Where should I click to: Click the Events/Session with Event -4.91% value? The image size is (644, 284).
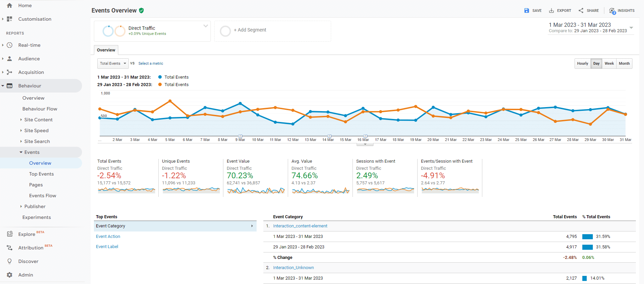(x=433, y=176)
